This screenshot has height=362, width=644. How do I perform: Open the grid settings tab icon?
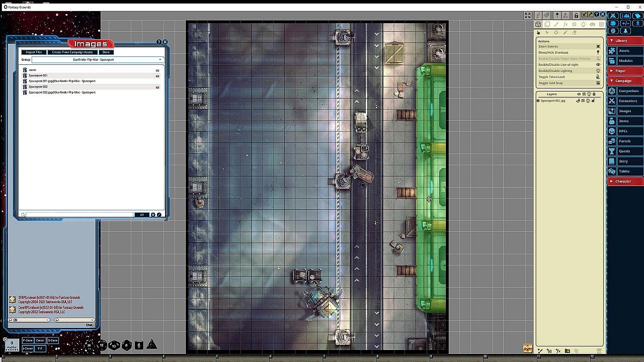coord(601,24)
